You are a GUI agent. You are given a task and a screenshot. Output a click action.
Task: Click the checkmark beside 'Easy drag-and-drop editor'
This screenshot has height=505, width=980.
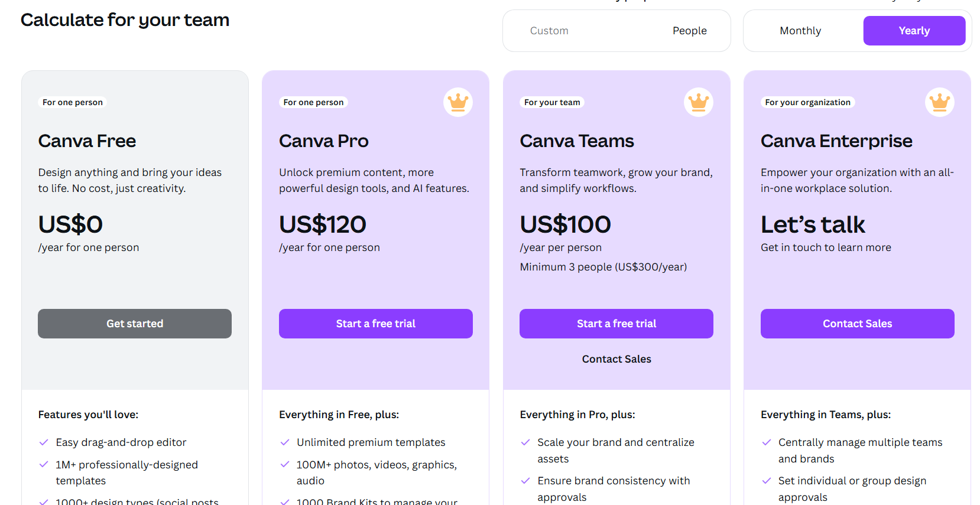coord(44,442)
